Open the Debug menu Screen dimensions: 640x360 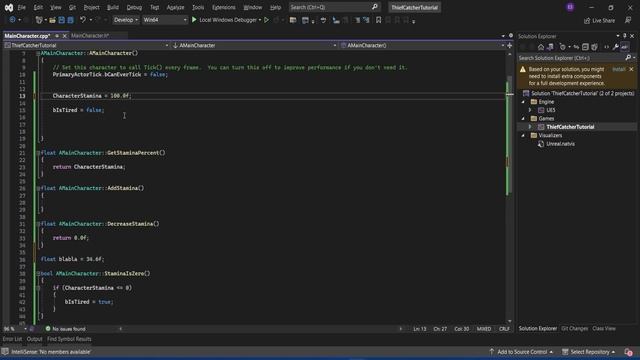coord(134,7)
